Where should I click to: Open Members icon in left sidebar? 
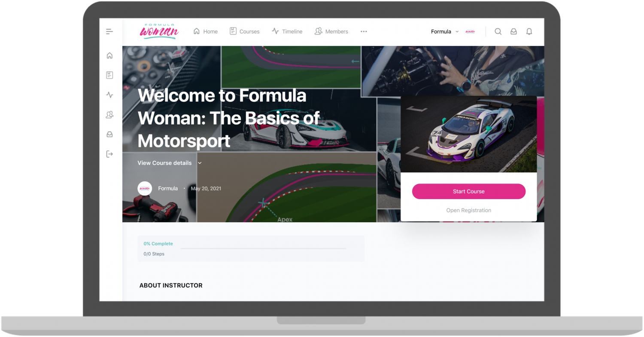click(109, 114)
